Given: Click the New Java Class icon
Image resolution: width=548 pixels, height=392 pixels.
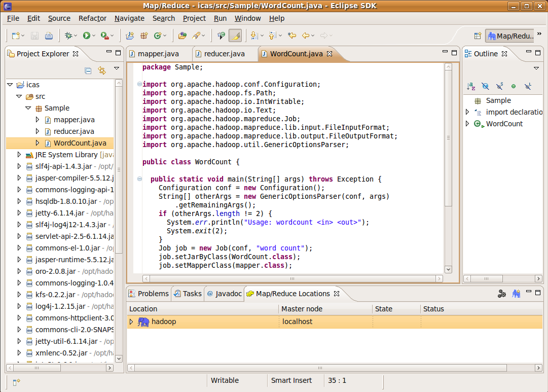Looking at the screenshot, I should [158, 35].
